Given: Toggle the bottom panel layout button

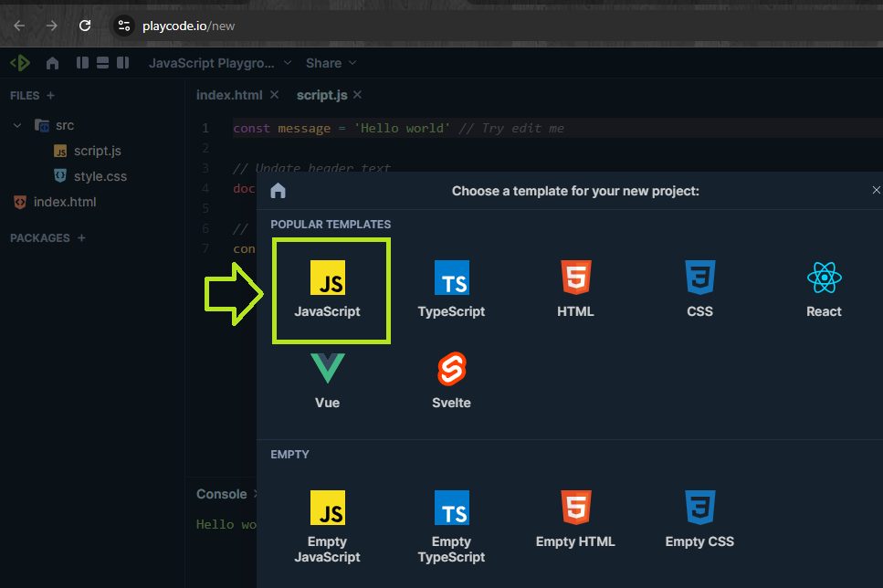Looking at the screenshot, I should click(102, 63).
